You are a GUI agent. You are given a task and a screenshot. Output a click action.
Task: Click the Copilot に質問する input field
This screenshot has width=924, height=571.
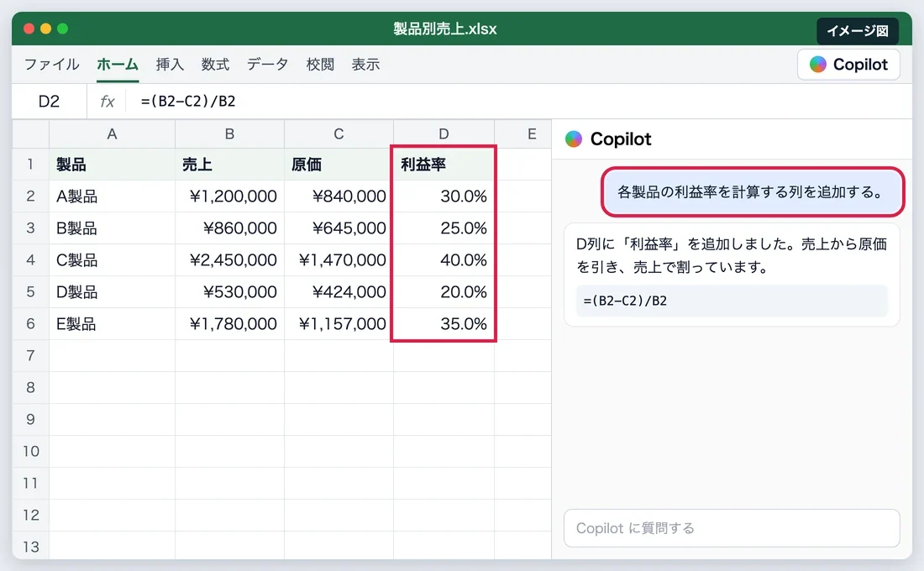click(732, 528)
